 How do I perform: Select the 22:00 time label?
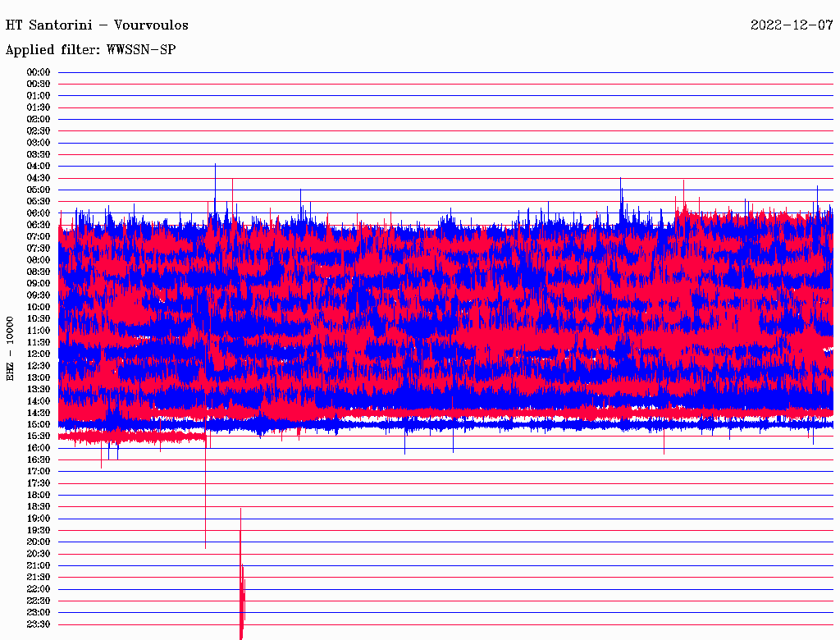tap(39, 588)
